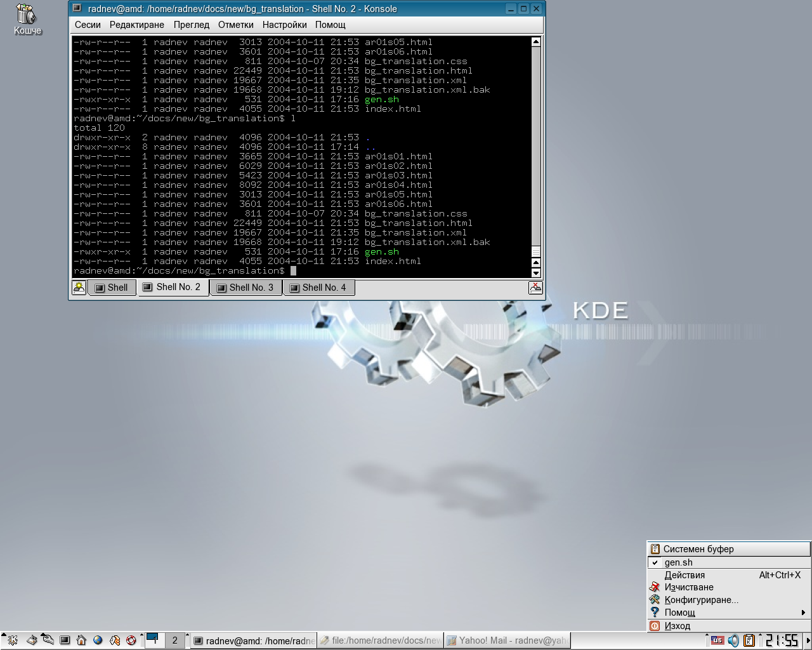Launch the home folder from the panel
812x650 pixels.
(81, 640)
